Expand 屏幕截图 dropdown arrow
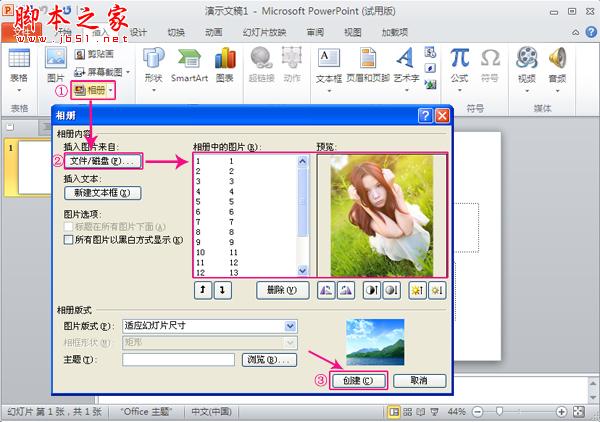The image size is (600, 422). (128, 72)
